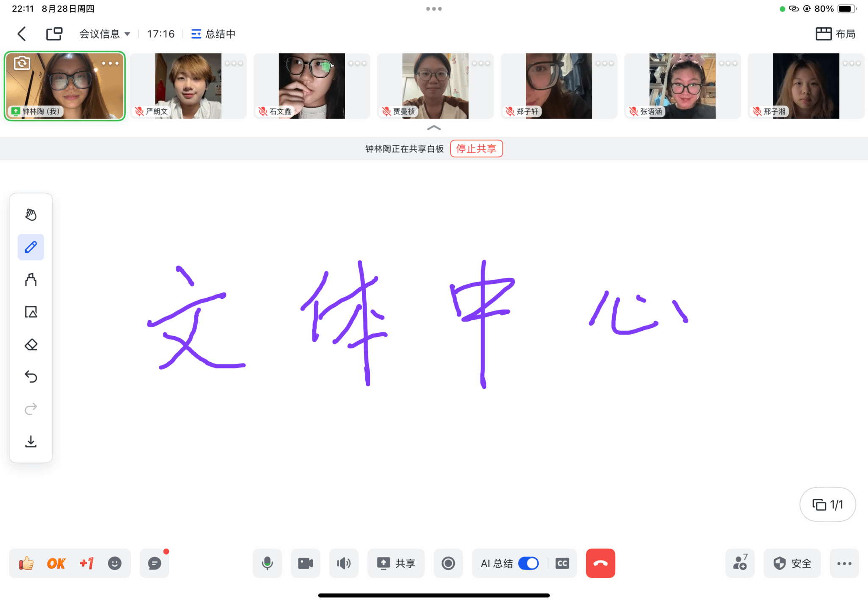The width and height of the screenshot is (868, 603).
Task: Open 严朗文's video options menu
Action: click(x=234, y=64)
